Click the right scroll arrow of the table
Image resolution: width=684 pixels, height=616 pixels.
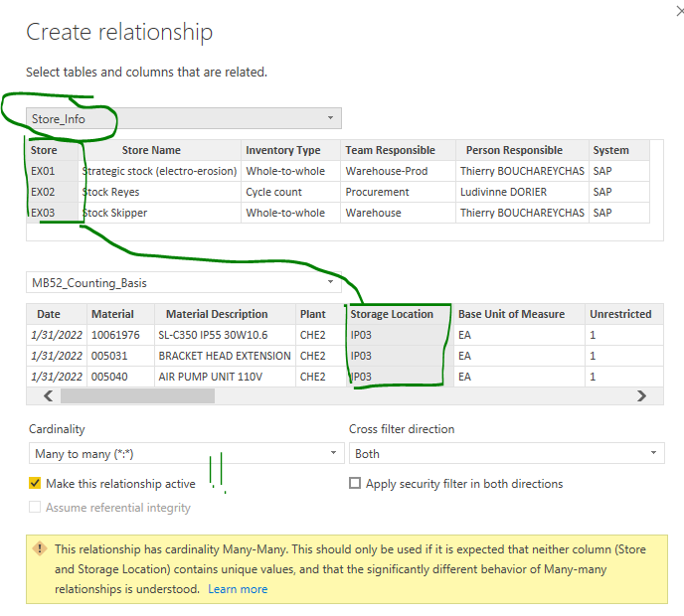coord(641,395)
